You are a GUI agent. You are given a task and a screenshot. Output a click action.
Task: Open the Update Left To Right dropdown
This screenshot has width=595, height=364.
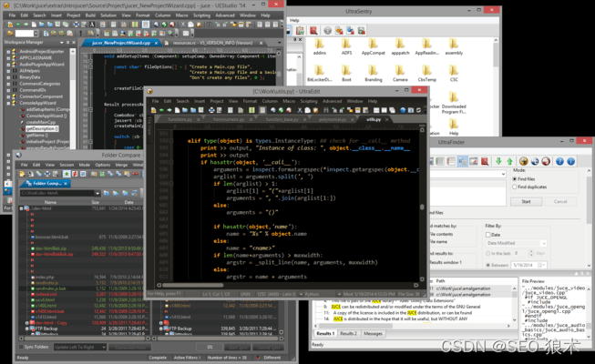[x=103, y=347]
